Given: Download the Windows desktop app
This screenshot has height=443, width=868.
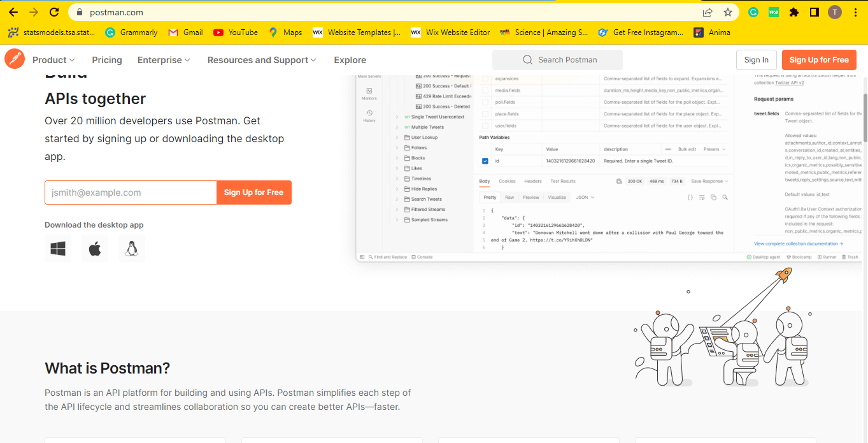Looking at the screenshot, I should [x=58, y=249].
